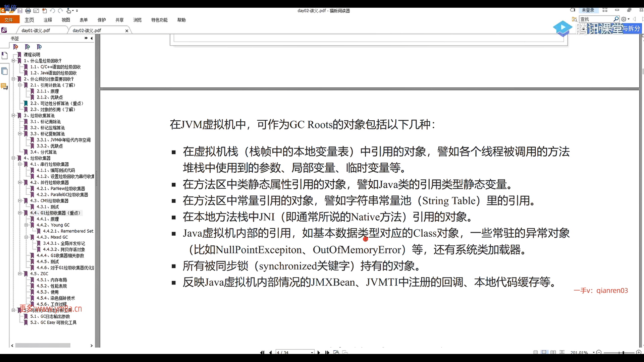Screen dimensions: 644x362
Task: Collapse '1、什么是垃圾回收?' tree node
Action: tap(13, 61)
